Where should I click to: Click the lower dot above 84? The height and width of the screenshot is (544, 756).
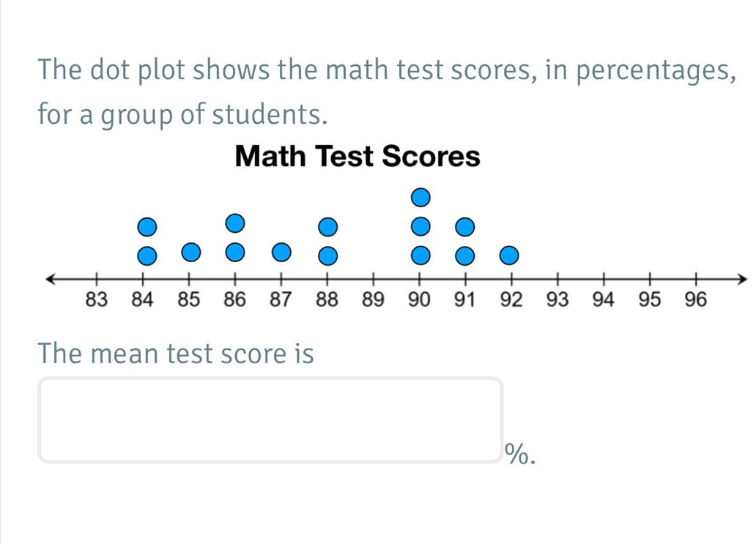(x=147, y=256)
